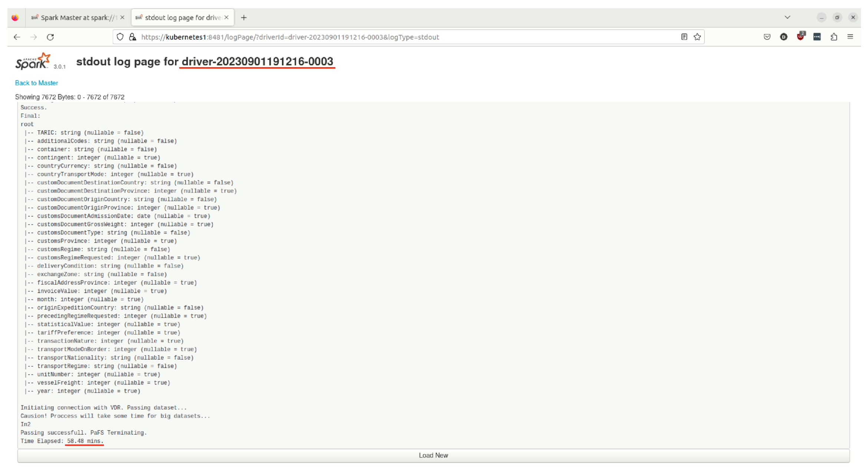
Task: Close the Spark Master tab
Action: (x=122, y=18)
